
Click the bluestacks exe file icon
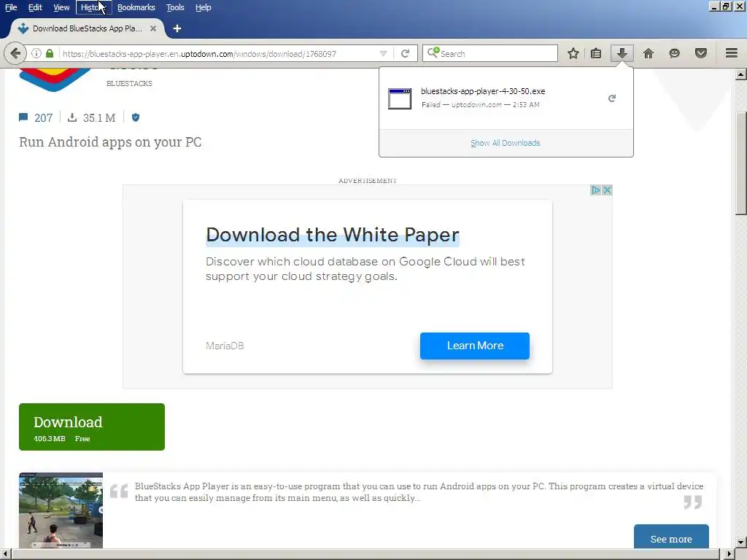[x=400, y=98]
